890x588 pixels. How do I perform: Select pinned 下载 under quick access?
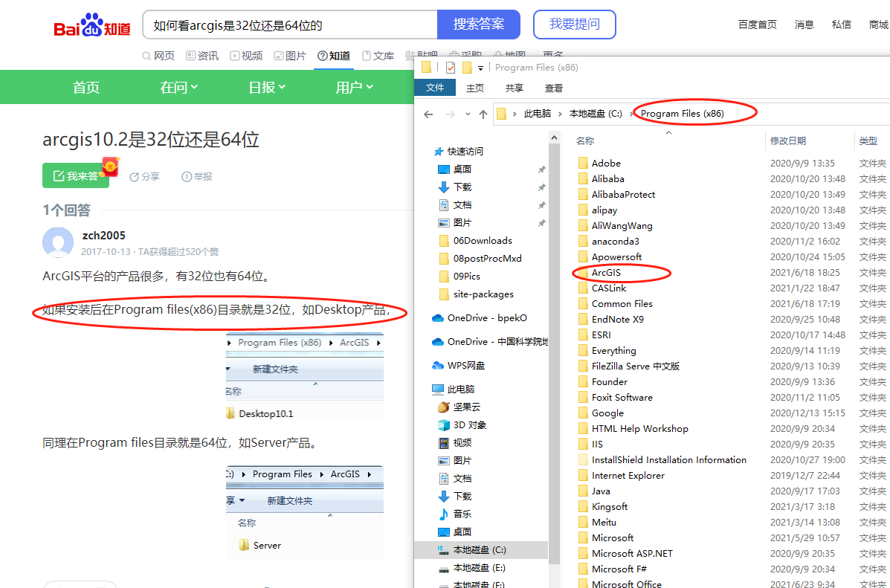(455, 187)
